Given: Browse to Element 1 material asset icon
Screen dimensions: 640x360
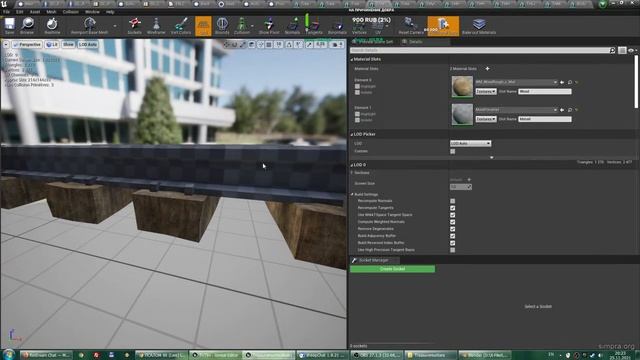Looking at the screenshot, I should click(570, 110).
